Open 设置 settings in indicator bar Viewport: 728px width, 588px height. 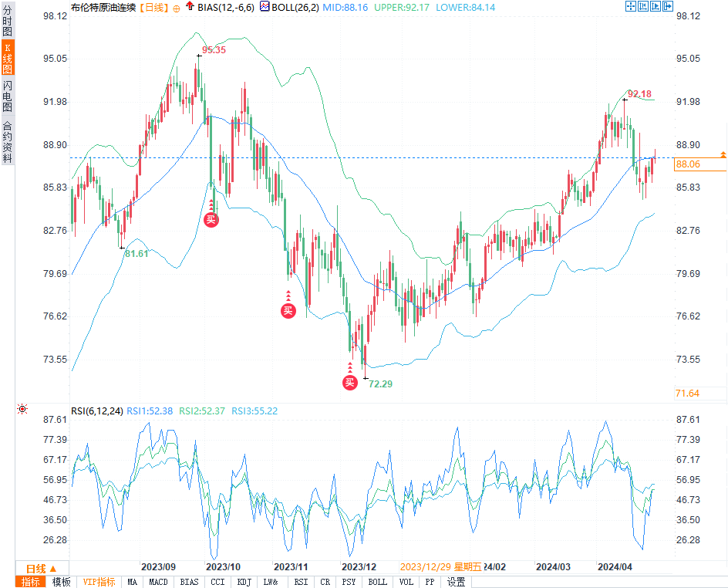point(456,582)
